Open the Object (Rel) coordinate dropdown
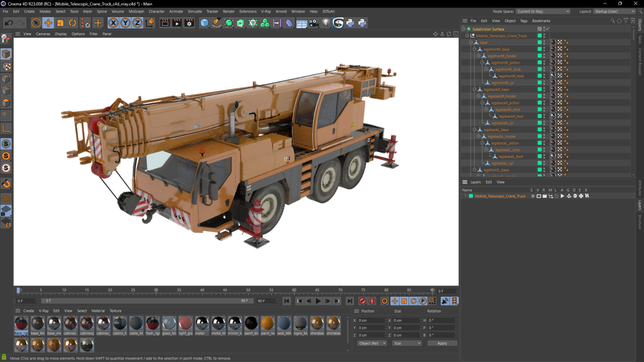Viewport: 644px width, 362px height. [x=372, y=343]
